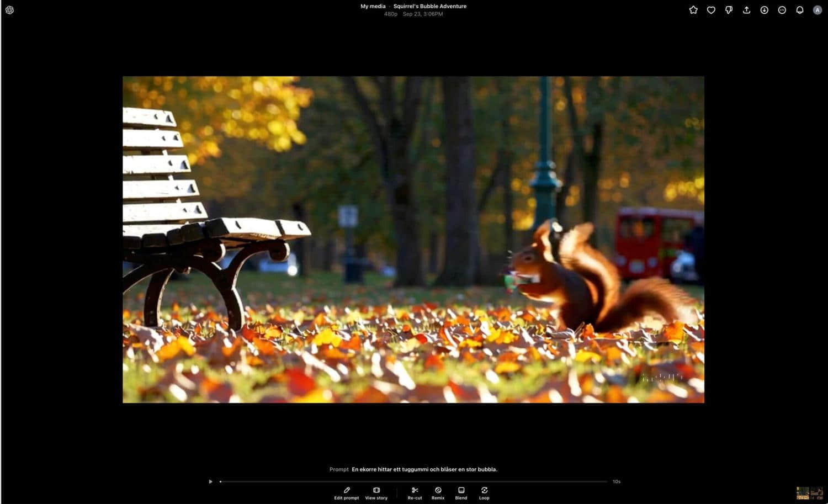Open the Blend tool
This screenshot has height=504, width=828.
(x=461, y=493)
